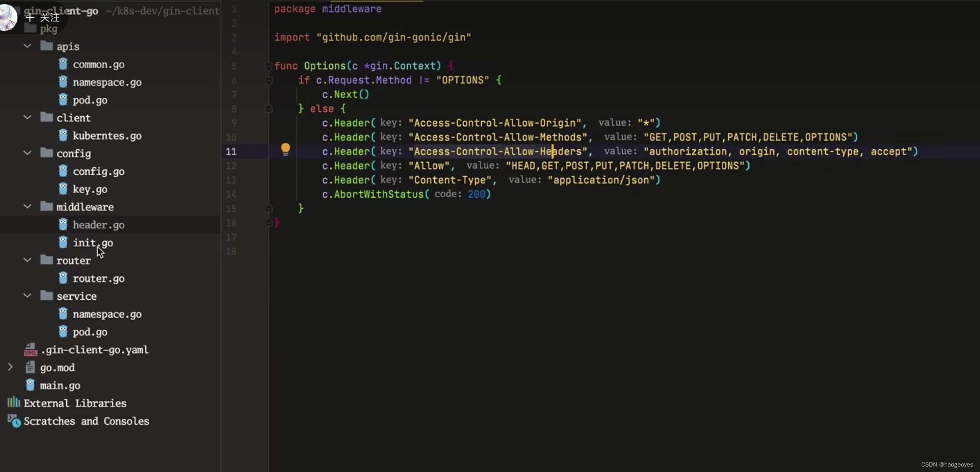Click the YAML icon of .gin-client-go.yaml
The image size is (980, 472).
pyautogui.click(x=30, y=350)
